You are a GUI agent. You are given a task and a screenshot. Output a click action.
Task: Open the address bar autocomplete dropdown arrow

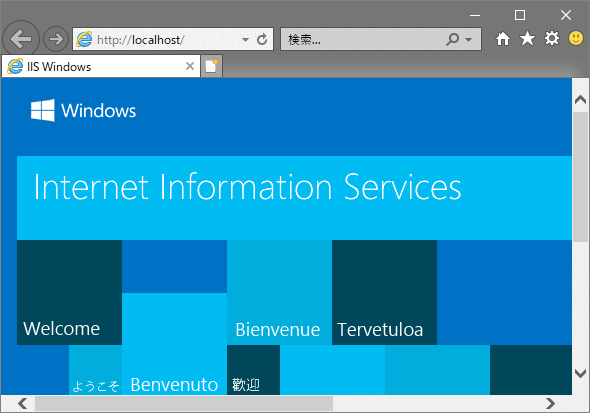pos(245,39)
